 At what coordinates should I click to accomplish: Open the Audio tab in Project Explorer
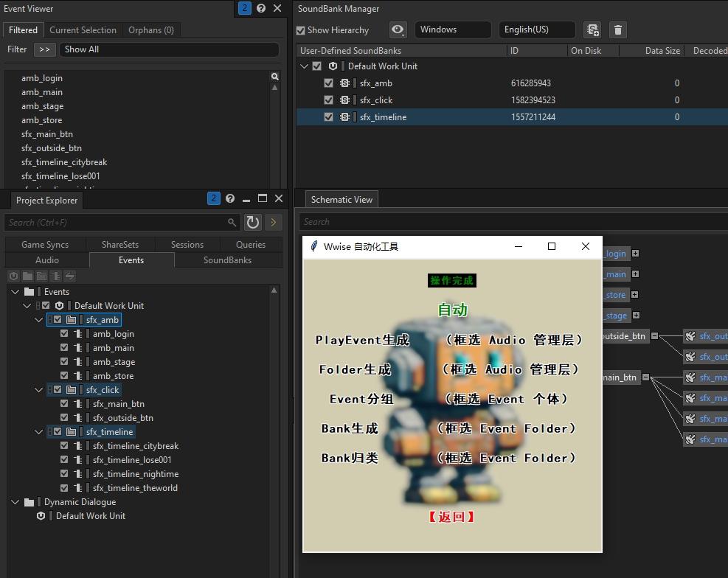pyautogui.click(x=47, y=260)
